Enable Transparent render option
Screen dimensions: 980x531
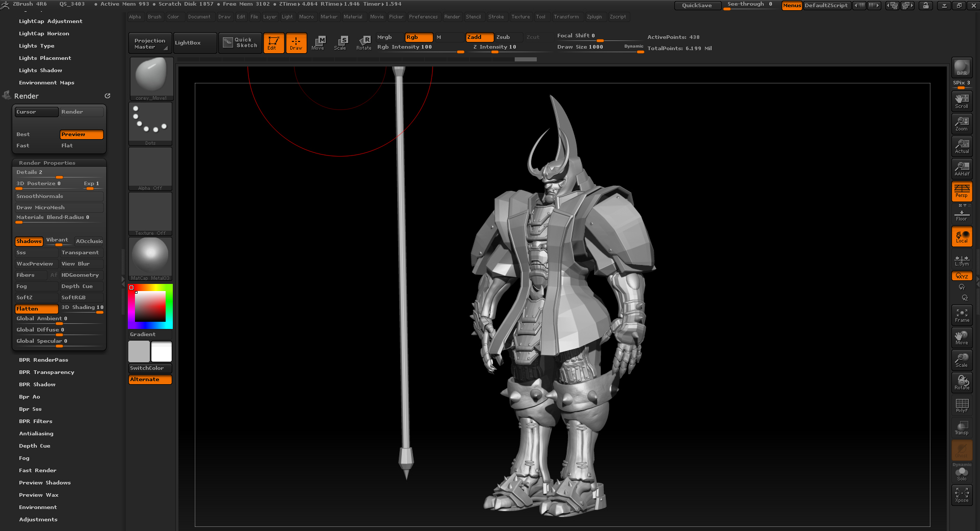coord(81,253)
